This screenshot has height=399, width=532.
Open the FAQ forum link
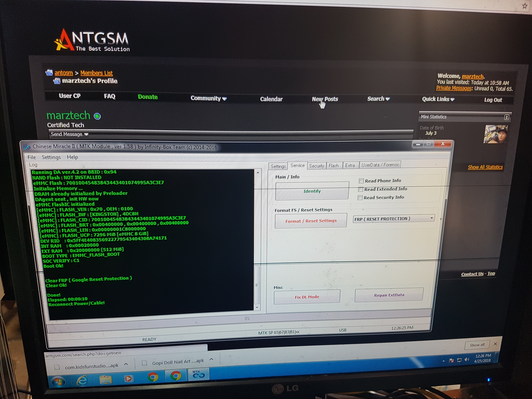(x=110, y=96)
